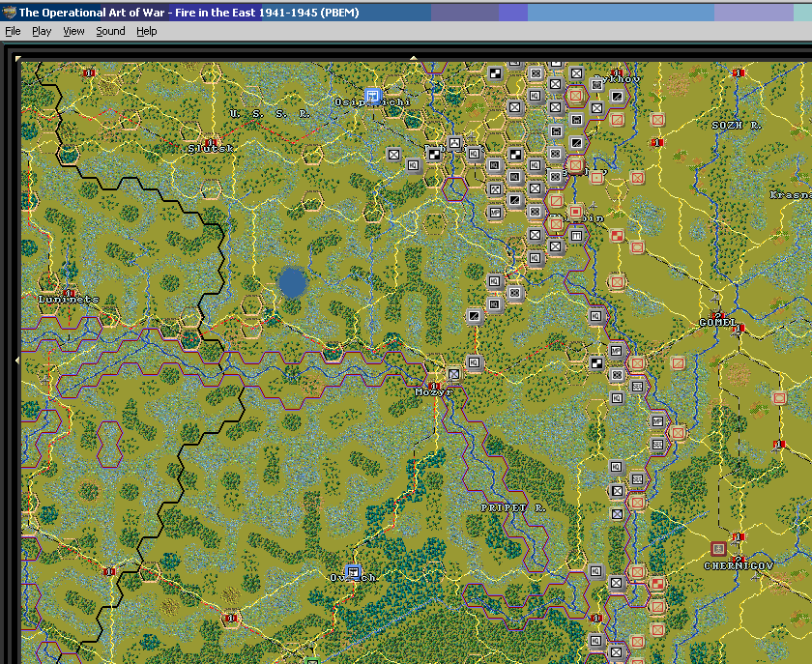Select the HQ unit southwest of Bobruisk

point(414,165)
